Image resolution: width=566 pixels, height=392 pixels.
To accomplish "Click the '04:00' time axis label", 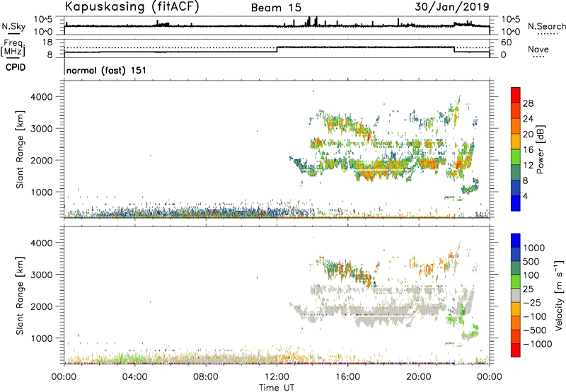I will [x=135, y=377].
